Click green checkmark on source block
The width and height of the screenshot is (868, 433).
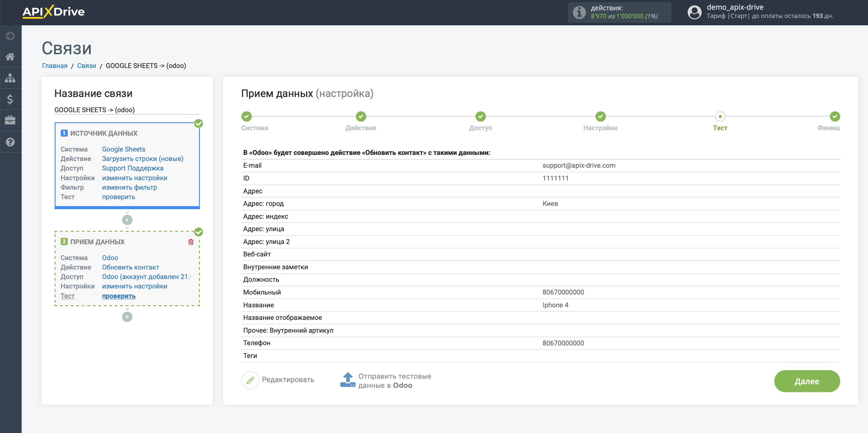(x=198, y=123)
